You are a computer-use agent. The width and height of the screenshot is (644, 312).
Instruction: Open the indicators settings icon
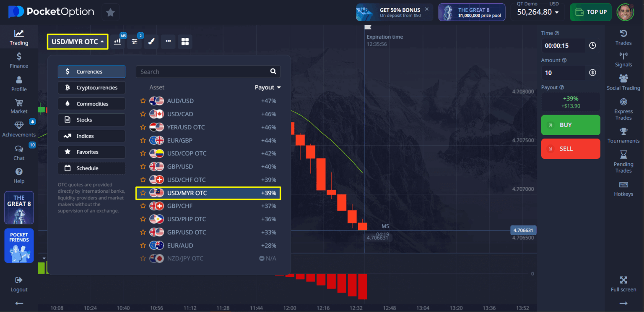pyautogui.click(x=134, y=42)
